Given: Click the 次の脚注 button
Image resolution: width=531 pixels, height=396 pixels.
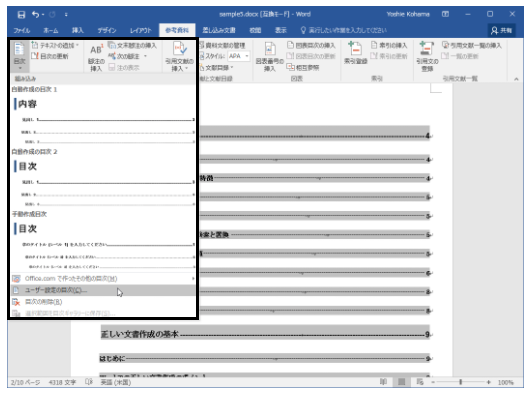Looking at the screenshot, I should (x=124, y=56).
